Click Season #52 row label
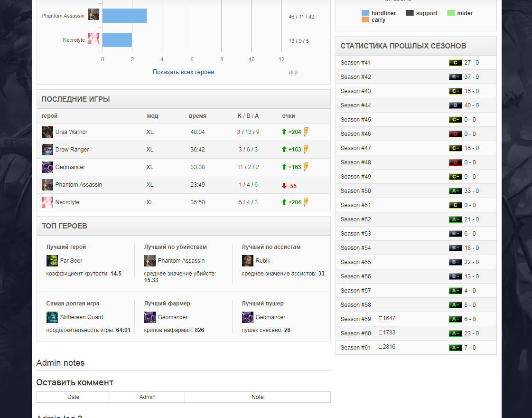 click(355, 219)
